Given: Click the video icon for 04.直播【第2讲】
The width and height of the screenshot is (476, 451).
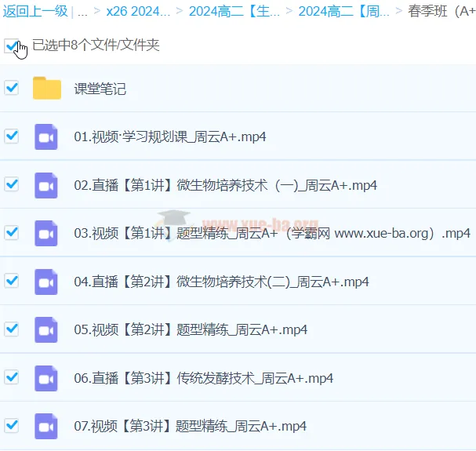Looking at the screenshot, I should 47,282.
